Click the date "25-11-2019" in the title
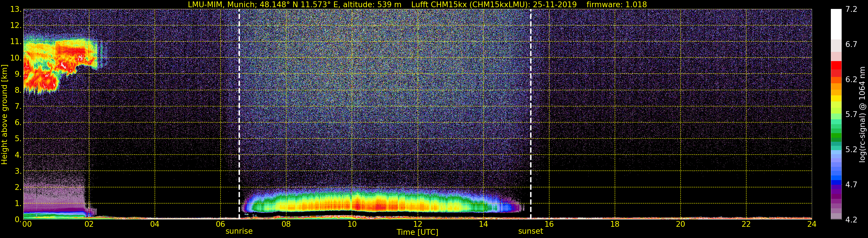 555,4
